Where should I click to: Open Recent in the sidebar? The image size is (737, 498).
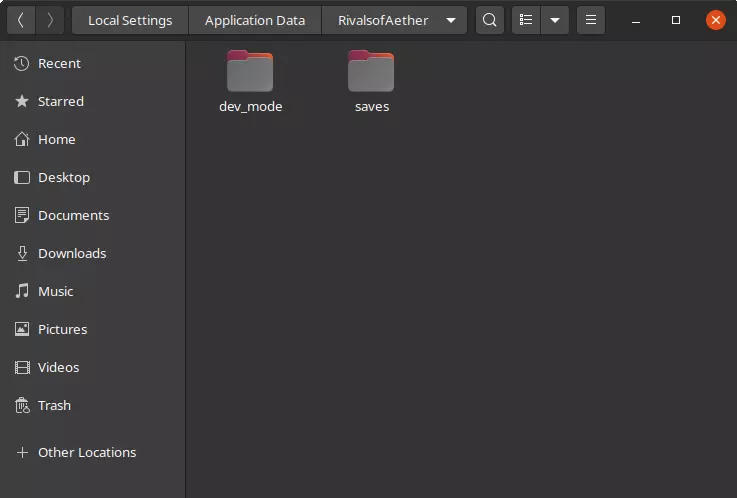(x=59, y=63)
